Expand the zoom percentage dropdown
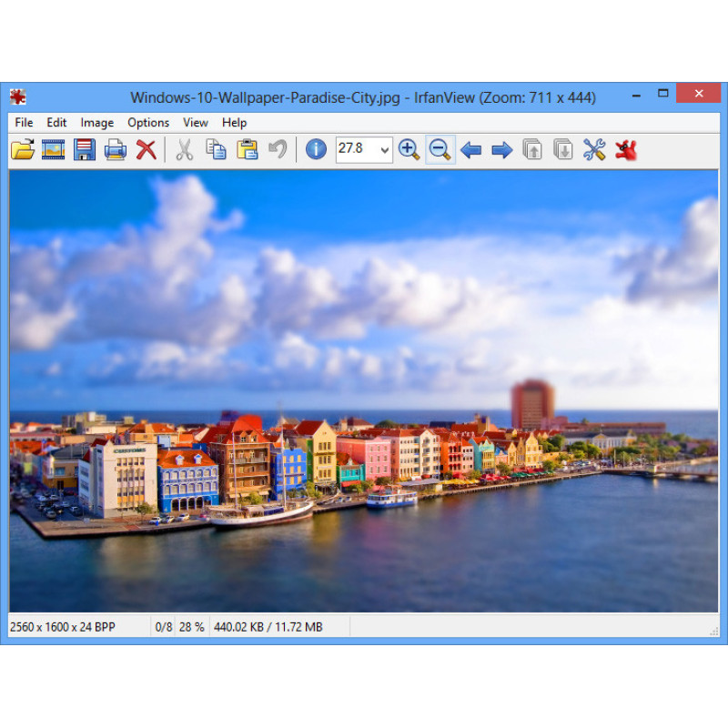Viewport: 728px width, 728px height. [x=384, y=150]
